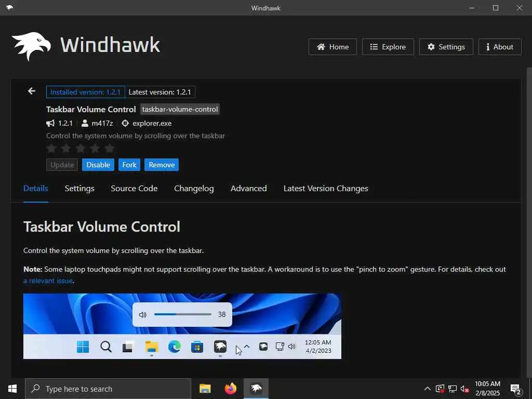Viewport: 532px width, 399px height.
Task: Click the Windhawk taskbar icon
Action: 256,389
